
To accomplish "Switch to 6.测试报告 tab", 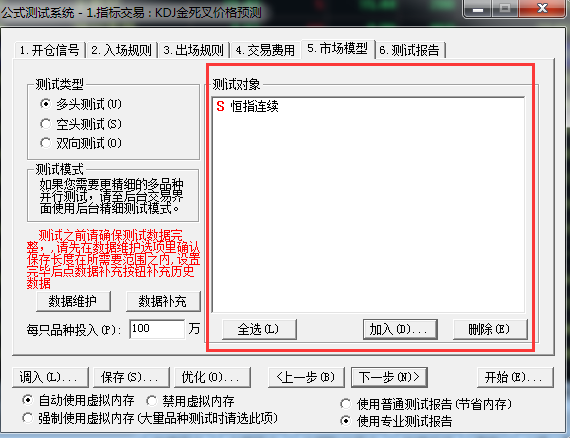I will point(409,50).
